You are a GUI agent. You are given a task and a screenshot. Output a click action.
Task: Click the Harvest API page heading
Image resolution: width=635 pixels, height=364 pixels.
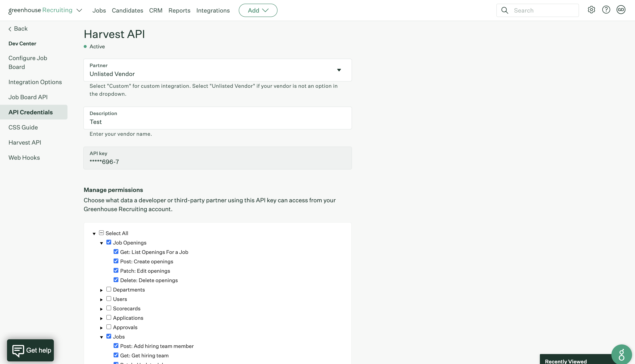coord(114,34)
